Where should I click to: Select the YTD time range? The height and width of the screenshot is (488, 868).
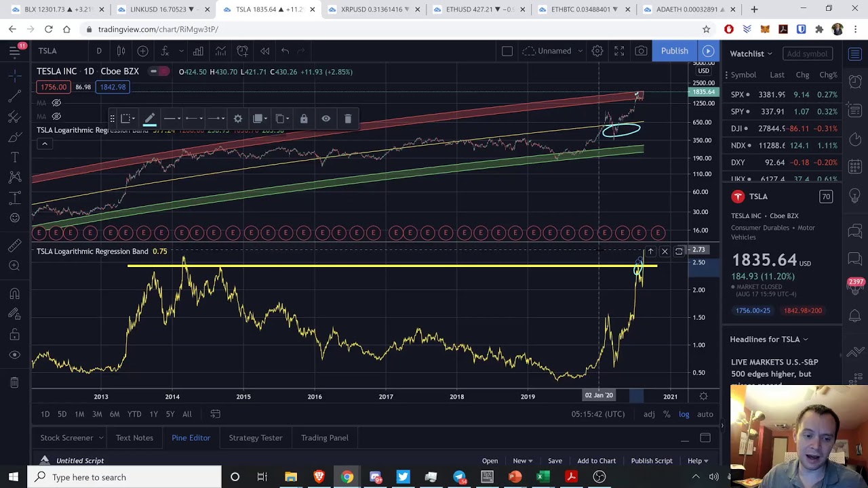point(134,414)
